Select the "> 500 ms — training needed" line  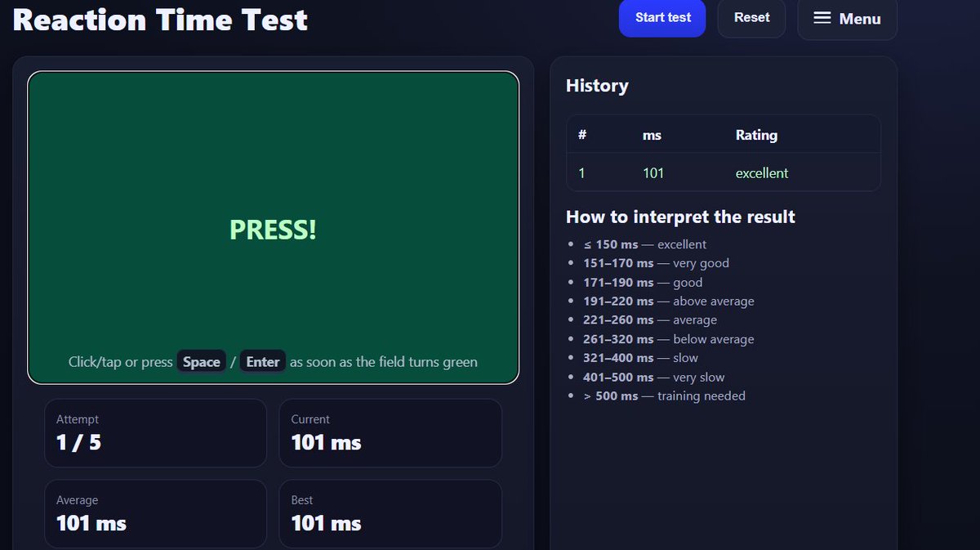click(665, 396)
